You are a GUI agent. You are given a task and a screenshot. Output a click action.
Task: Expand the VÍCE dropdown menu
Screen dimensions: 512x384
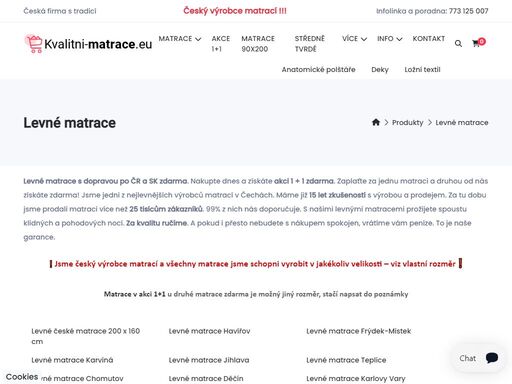pos(354,39)
